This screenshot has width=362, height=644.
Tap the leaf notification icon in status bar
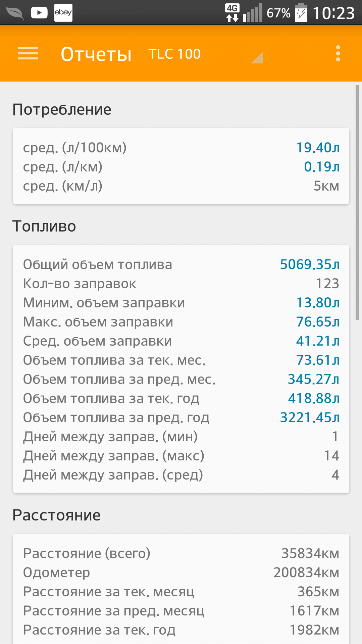[x=15, y=13]
